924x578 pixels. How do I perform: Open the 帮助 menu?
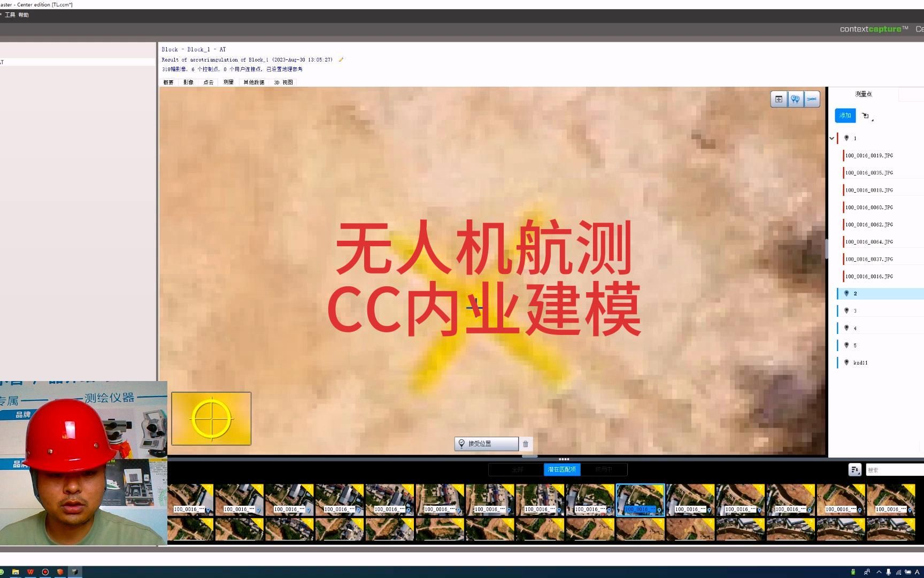(24, 15)
